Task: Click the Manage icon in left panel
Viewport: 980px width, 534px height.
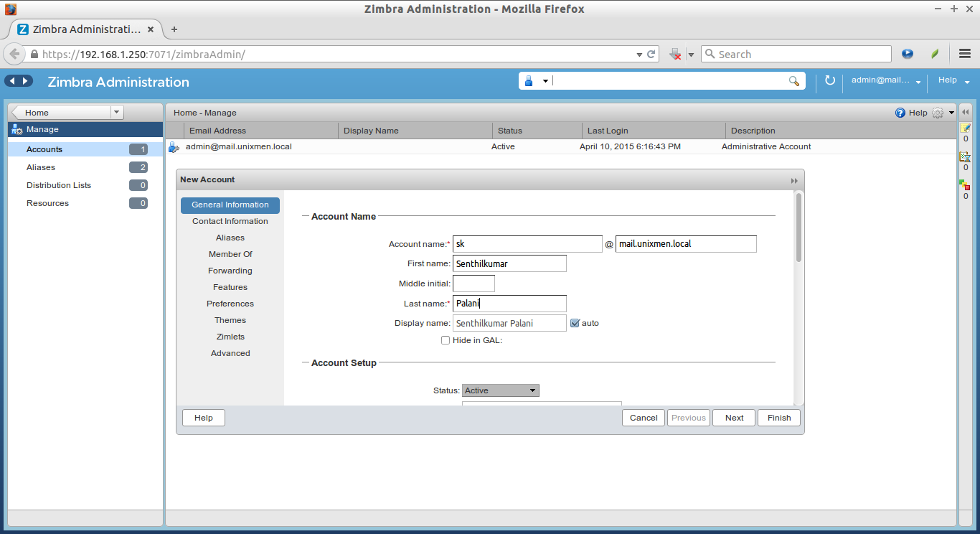Action: 17,130
